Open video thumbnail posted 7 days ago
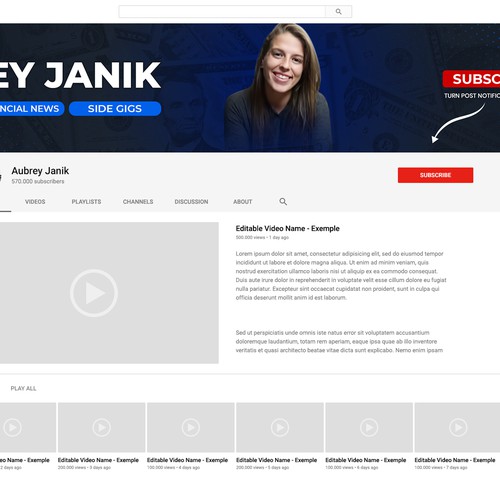Image resolution: width=500 pixels, height=500 pixels. 457,427
